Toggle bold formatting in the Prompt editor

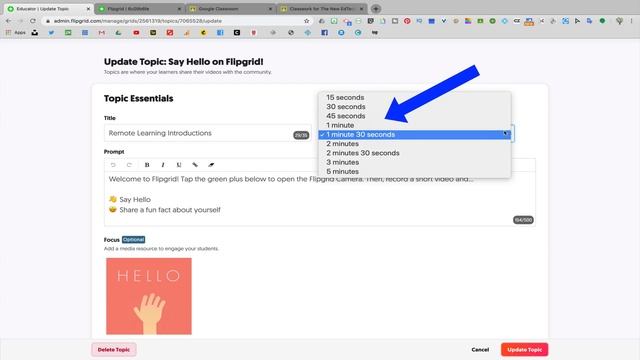pyautogui.click(x=147, y=165)
